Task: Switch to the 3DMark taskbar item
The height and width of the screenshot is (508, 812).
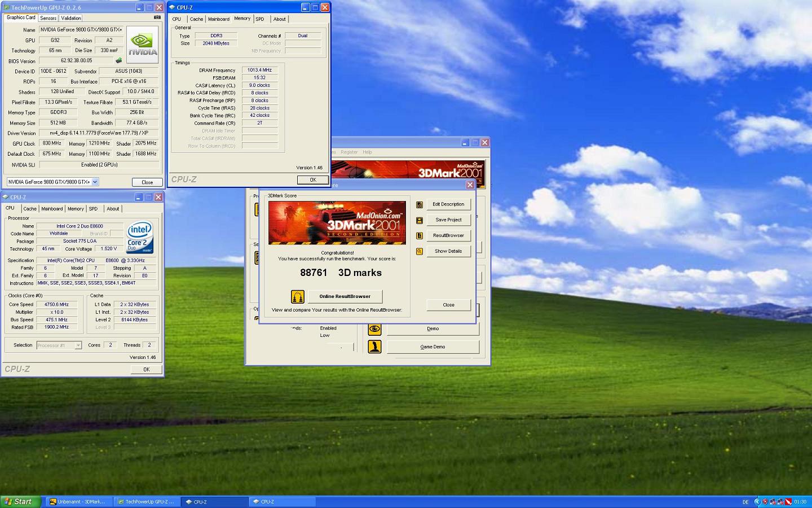Action: [x=79, y=501]
